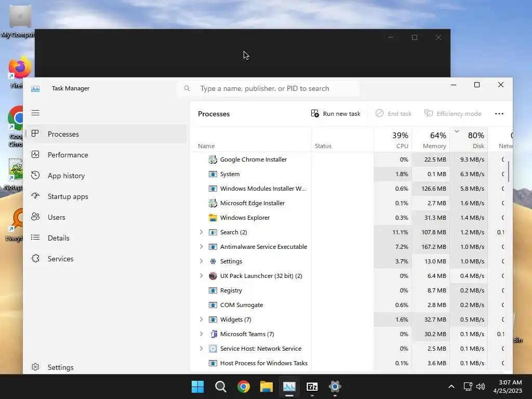Sort processes by Name column header
The image size is (532, 399).
[251, 140]
